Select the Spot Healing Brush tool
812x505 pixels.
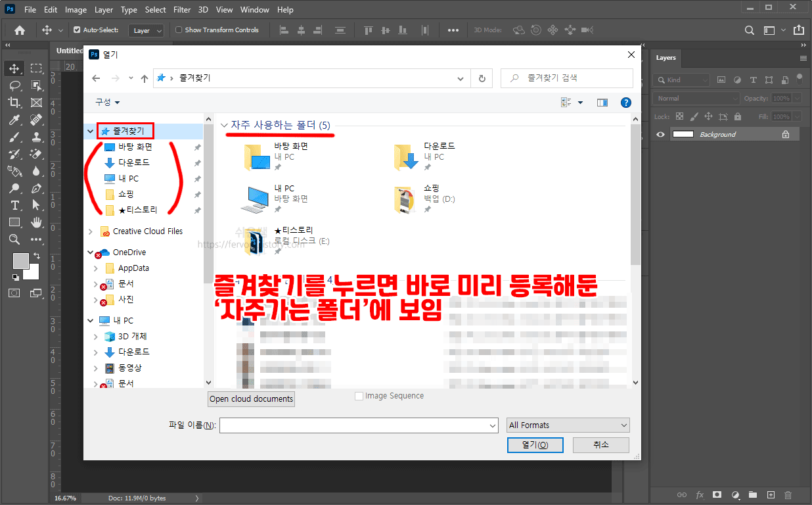[x=36, y=120]
